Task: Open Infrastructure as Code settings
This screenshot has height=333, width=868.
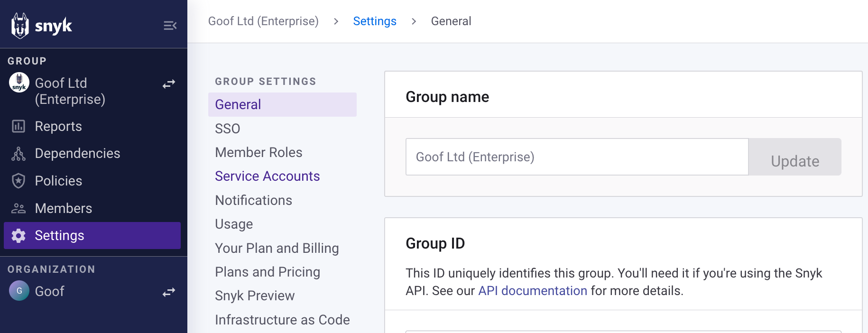Action: pos(282,320)
